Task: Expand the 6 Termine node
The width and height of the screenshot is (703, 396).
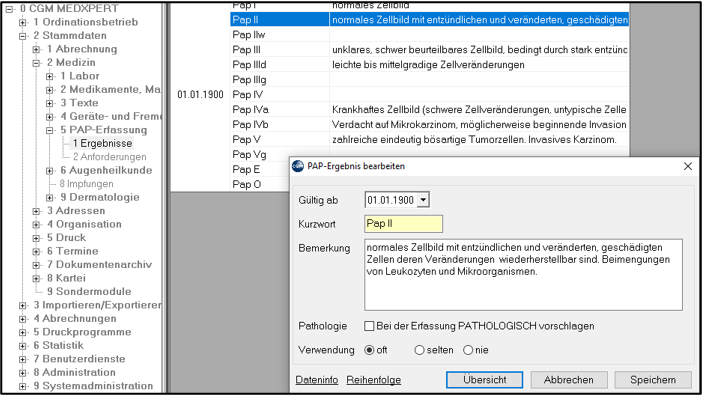Action: click(x=36, y=251)
